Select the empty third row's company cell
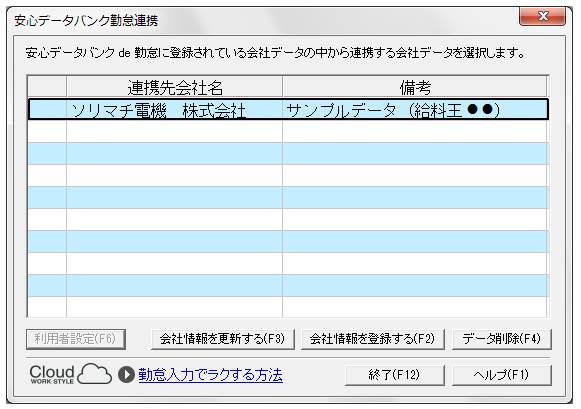Screen dimensions: 581x409 (x=175, y=153)
